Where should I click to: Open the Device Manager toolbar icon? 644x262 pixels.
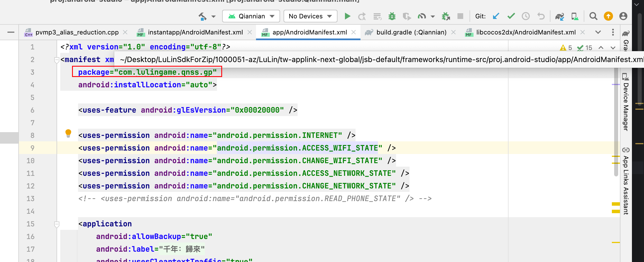(575, 16)
